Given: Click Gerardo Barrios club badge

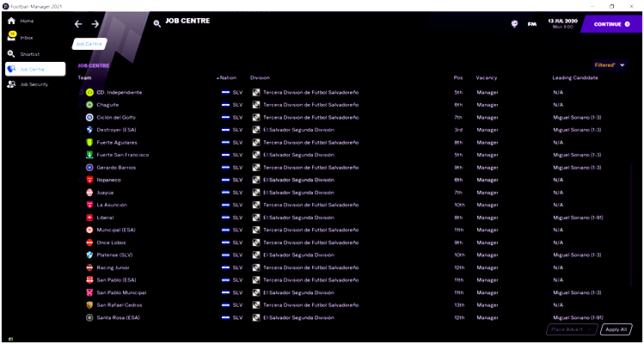Looking at the screenshot, I should click(x=89, y=168).
